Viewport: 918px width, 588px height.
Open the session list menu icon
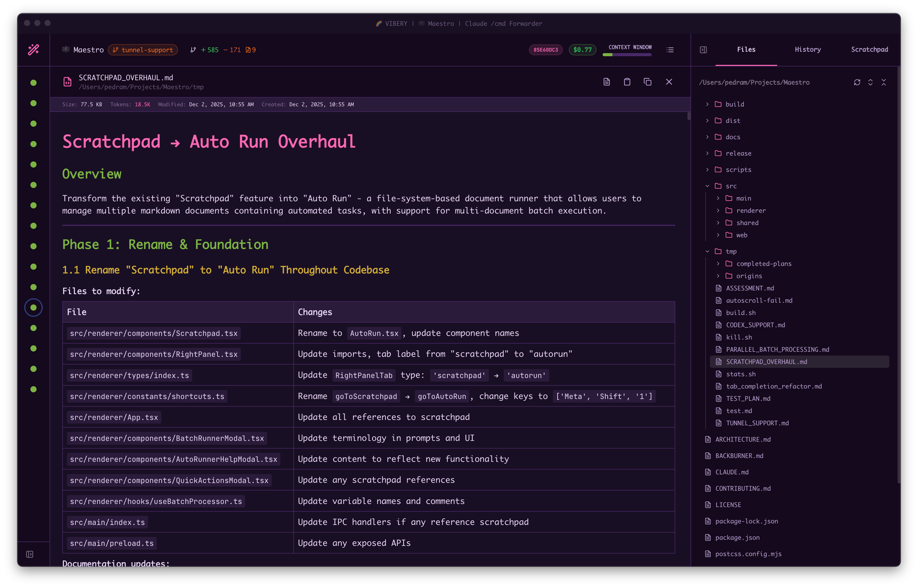670,50
